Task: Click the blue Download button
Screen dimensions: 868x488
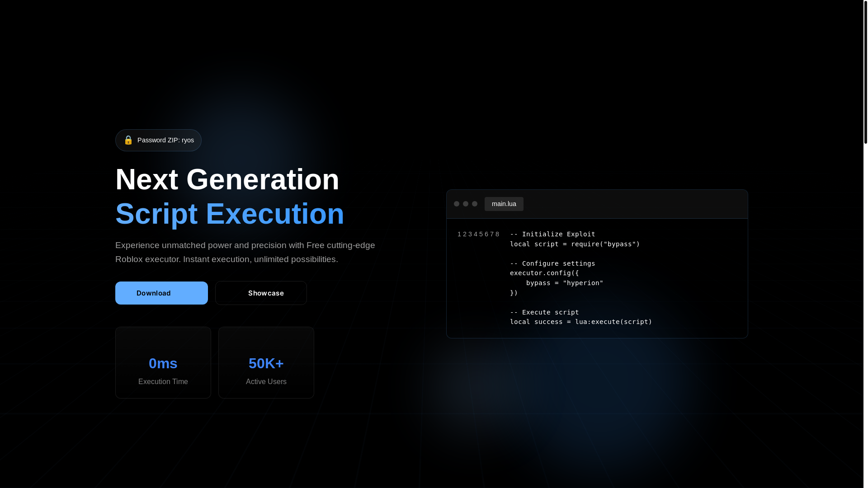Action: [x=161, y=293]
